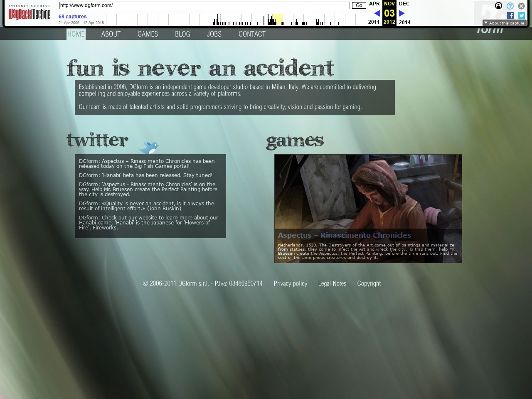Open the GAMES menu item
Screen dimensions: 532x399
pos(148,34)
